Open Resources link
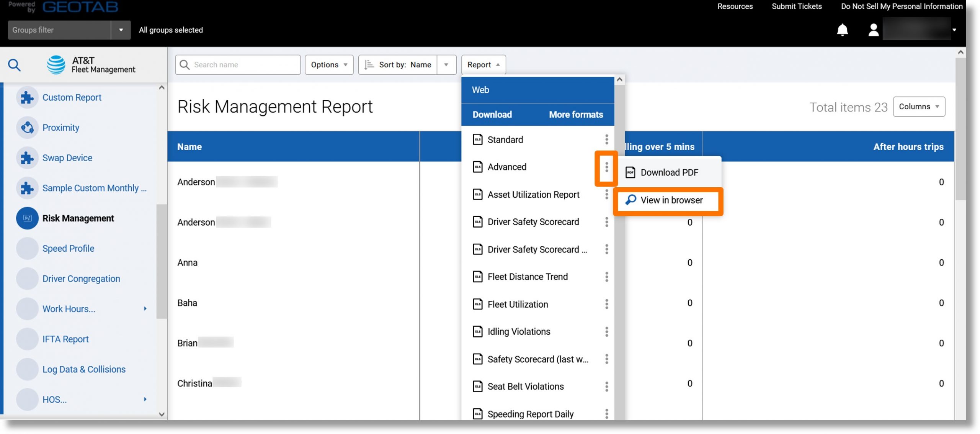Viewport: 980px width, 434px height. point(735,6)
